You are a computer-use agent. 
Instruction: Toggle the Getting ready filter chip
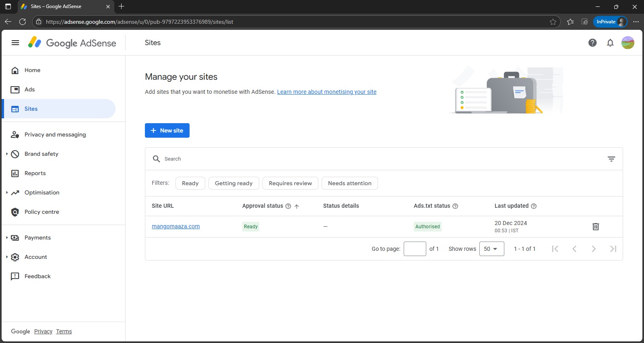coord(234,183)
